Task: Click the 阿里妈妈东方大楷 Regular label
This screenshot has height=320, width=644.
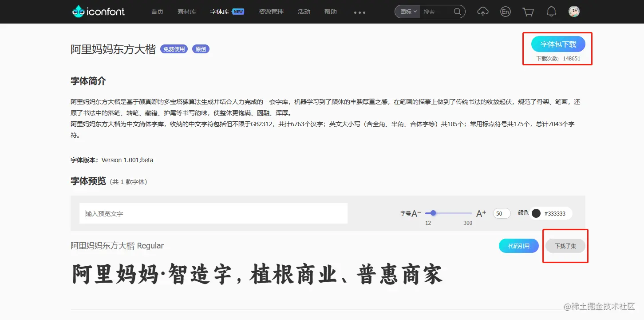Action: pyautogui.click(x=117, y=246)
